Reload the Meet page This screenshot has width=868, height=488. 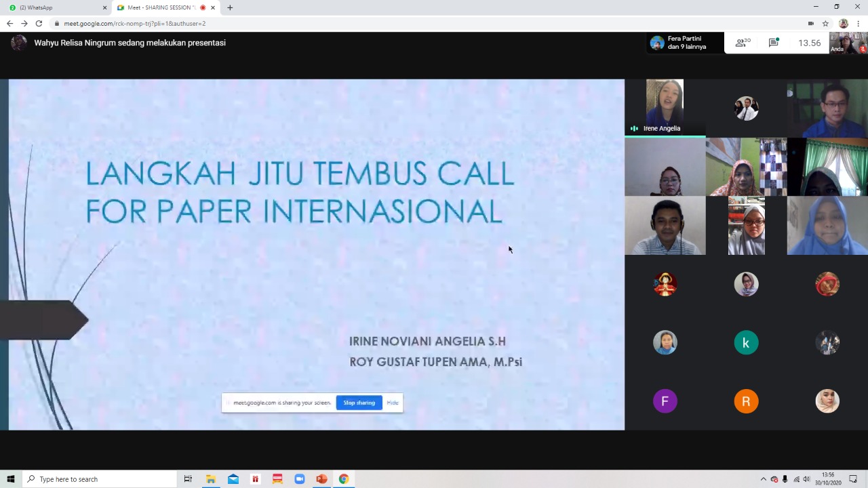[x=39, y=23]
